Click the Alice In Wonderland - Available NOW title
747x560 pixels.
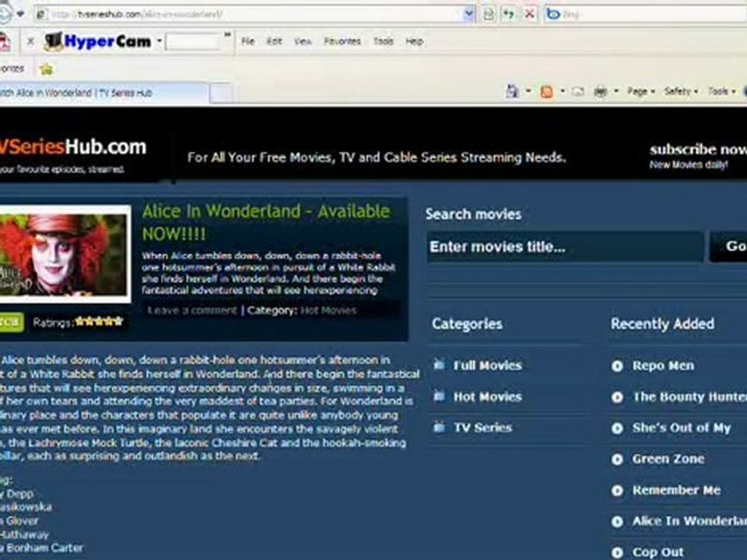coord(266,222)
